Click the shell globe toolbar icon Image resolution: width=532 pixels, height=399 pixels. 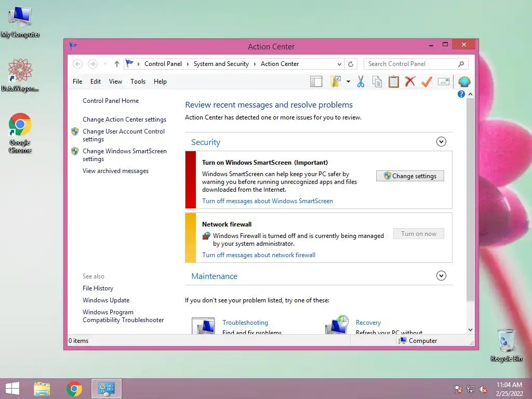click(x=464, y=82)
